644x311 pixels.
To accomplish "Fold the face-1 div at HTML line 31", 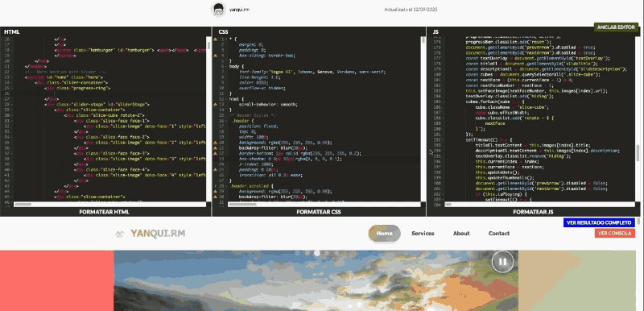I will click(12, 121).
